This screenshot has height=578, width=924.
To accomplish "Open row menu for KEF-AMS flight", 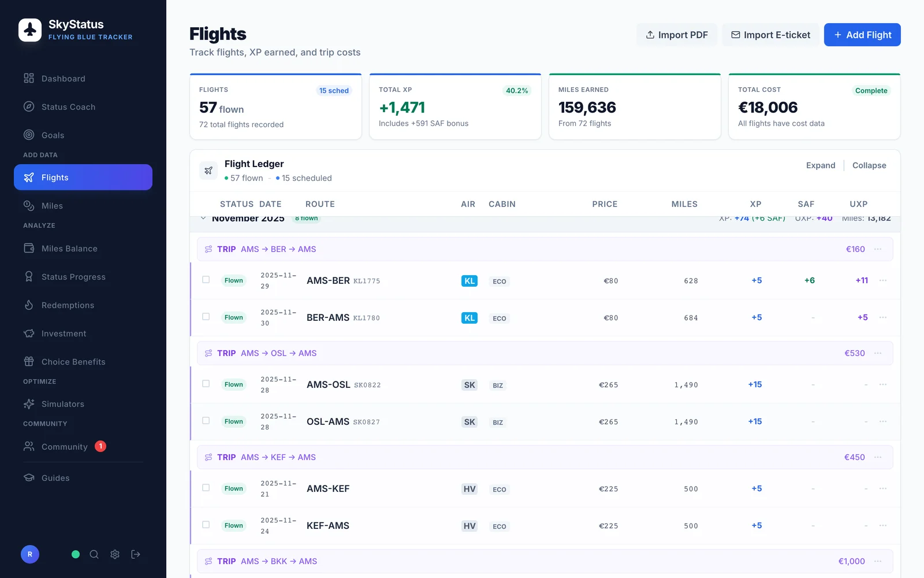I will [883, 525].
